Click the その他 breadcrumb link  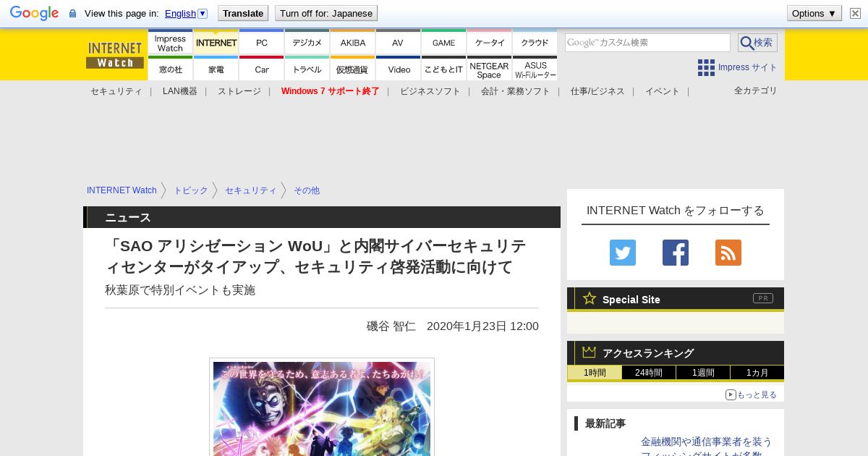coord(306,190)
